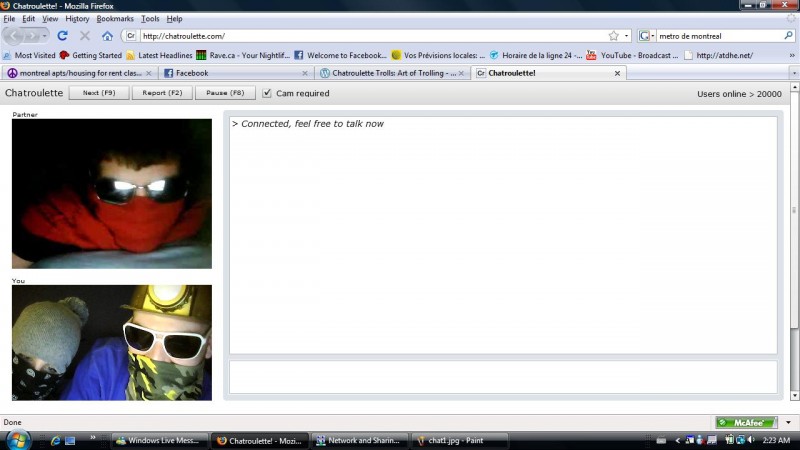Click the Windows Start orb

(x=17, y=440)
